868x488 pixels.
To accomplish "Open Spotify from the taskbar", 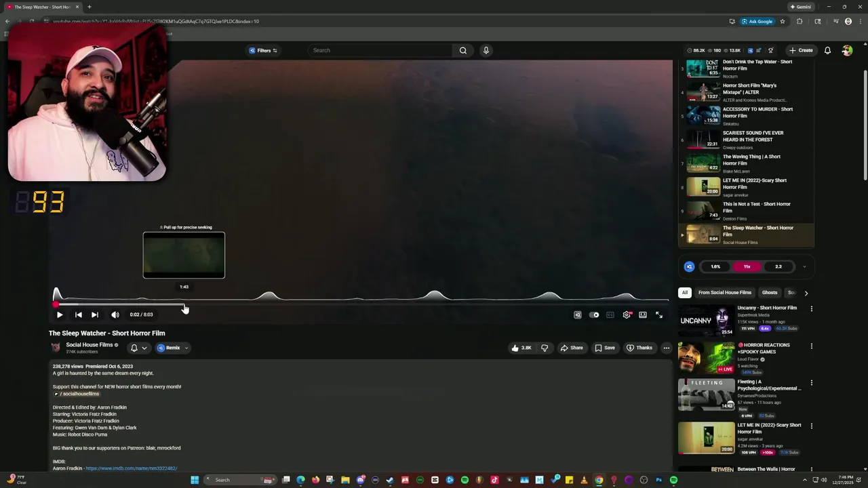I will (x=673, y=480).
